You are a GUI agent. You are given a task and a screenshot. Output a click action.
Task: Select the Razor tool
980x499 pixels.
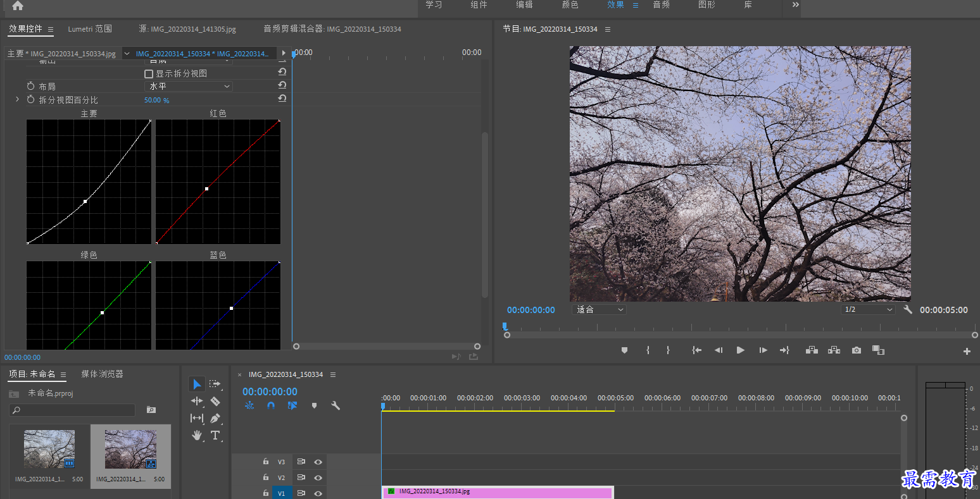(215, 401)
